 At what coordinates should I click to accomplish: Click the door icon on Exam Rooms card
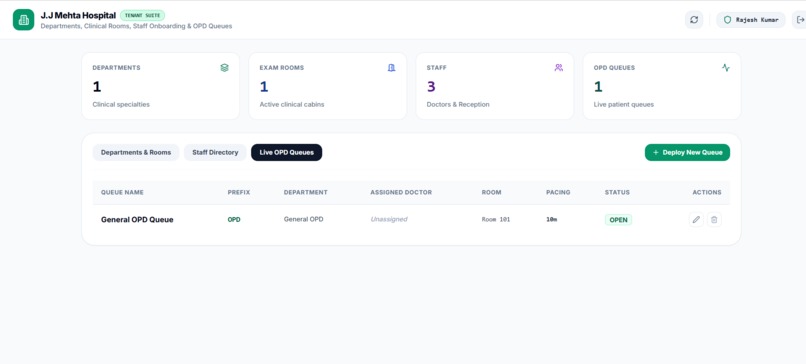coord(391,67)
